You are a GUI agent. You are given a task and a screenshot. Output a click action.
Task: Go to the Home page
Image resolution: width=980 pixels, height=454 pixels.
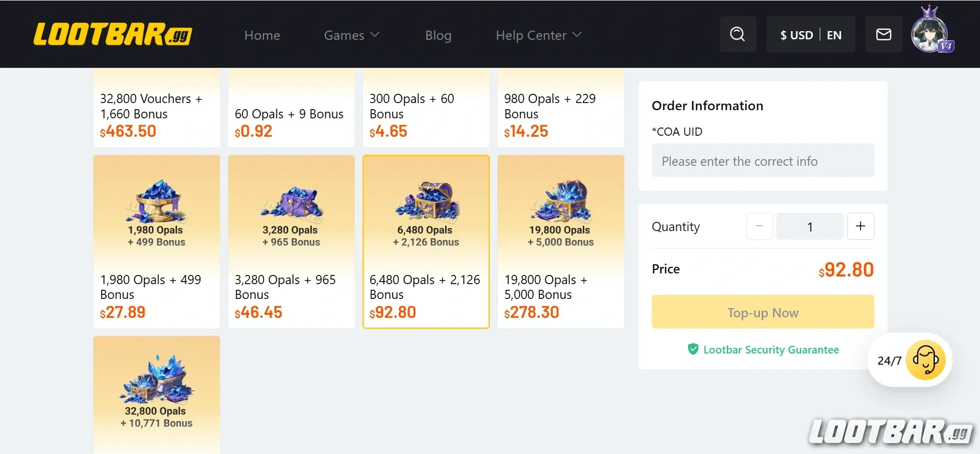pyautogui.click(x=262, y=35)
